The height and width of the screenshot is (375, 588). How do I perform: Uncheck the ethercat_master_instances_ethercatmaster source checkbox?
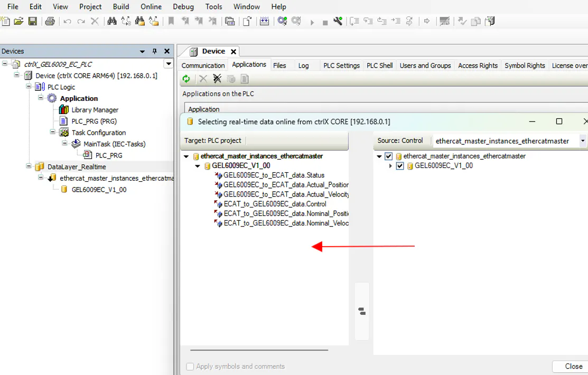[x=389, y=156]
